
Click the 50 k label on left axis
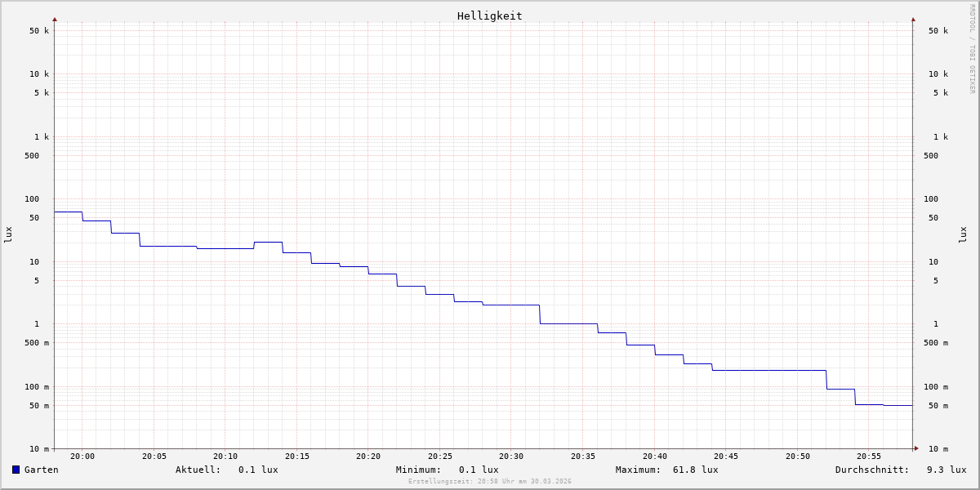pos(39,31)
